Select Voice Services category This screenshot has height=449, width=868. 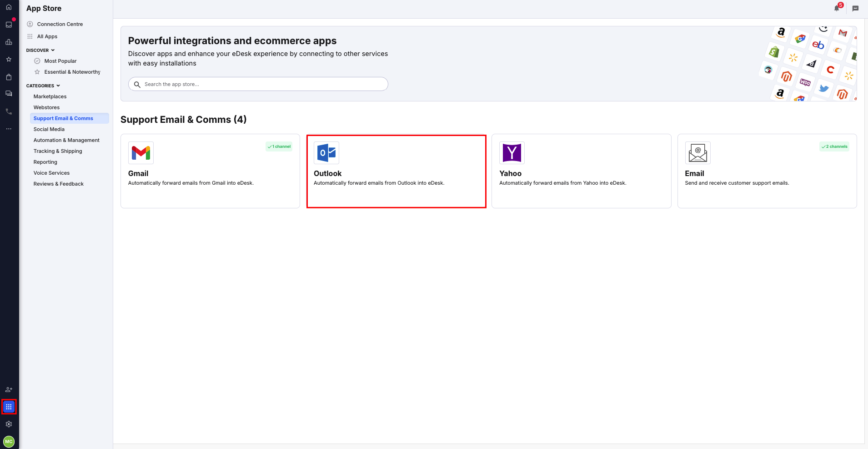coord(51,173)
